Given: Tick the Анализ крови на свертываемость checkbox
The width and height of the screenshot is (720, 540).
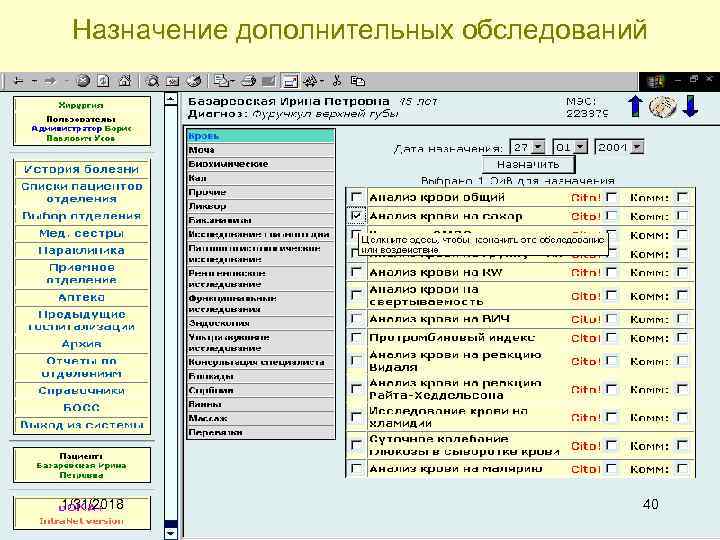Looking at the screenshot, I should click(x=356, y=295).
